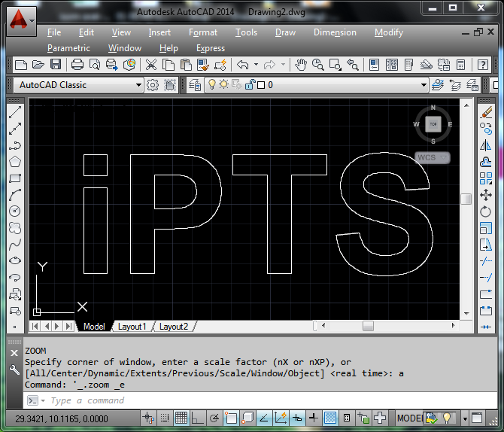Open the File menu
The height and width of the screenshot is (432, 504).
[x=54, y=32]
